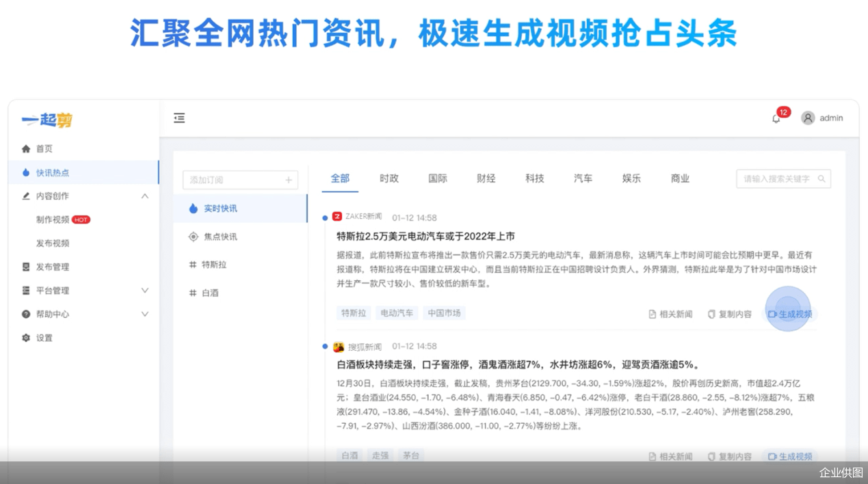Click the plus icon to add subscription
This screenshot has height=484, width=868.
click(x=289, y=180)
